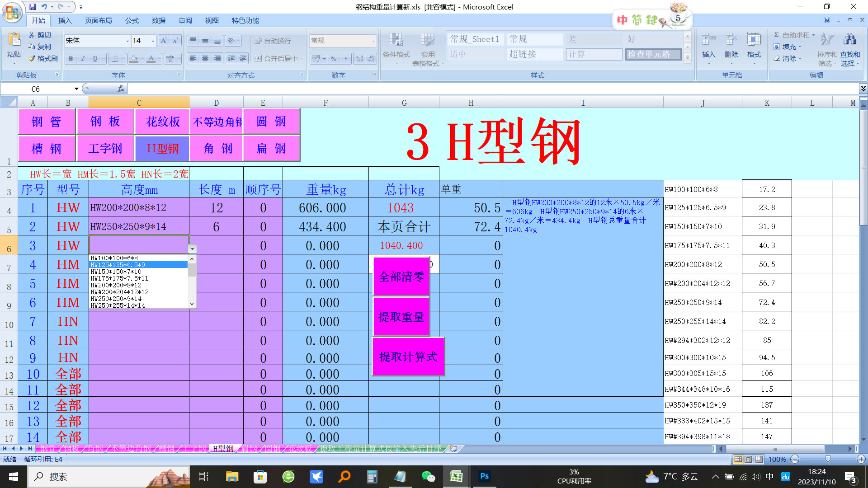Open the number format (常规) dropdown

[373, 41]
